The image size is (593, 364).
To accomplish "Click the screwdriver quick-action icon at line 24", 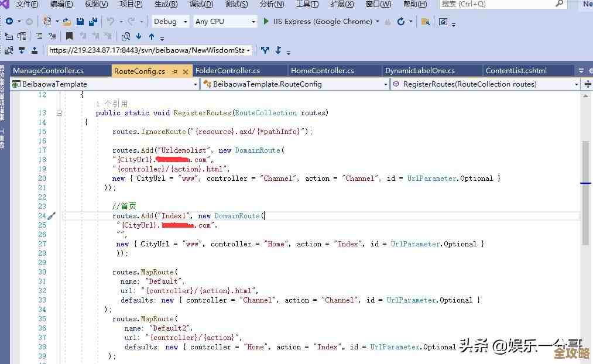I will (52, 216).
